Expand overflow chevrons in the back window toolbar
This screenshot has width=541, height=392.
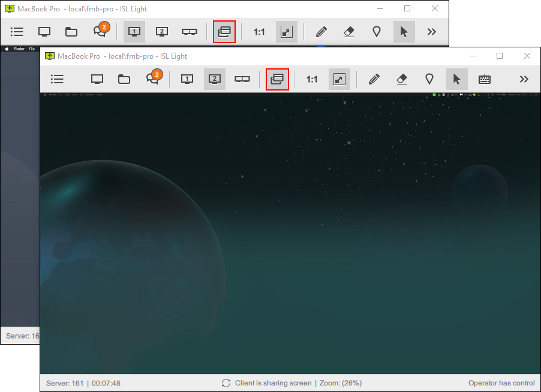(431, 32)
